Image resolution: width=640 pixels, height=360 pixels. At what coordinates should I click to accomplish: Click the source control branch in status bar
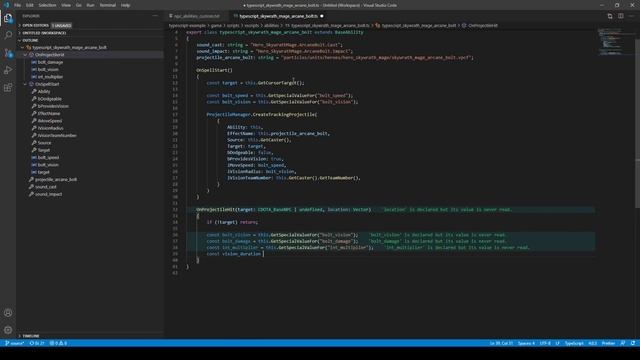[14, 343]
